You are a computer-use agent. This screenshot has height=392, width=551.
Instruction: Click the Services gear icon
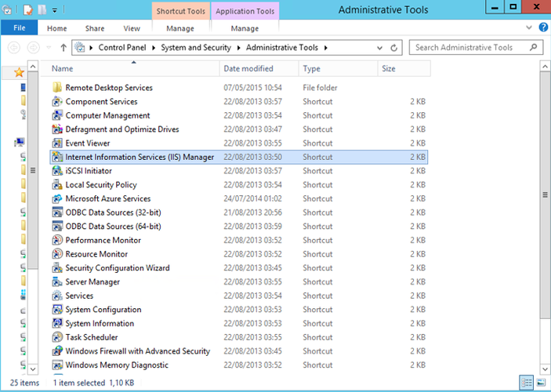pos(57,296)
